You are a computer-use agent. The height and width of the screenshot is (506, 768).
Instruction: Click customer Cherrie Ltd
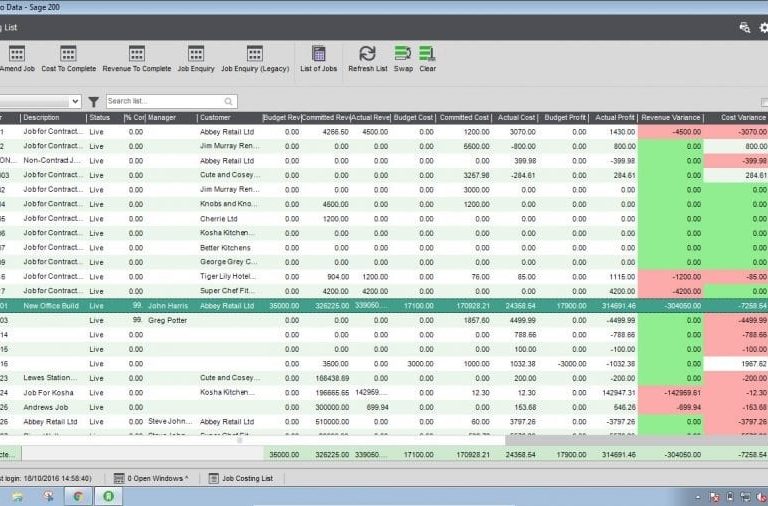tap(218, 219)
